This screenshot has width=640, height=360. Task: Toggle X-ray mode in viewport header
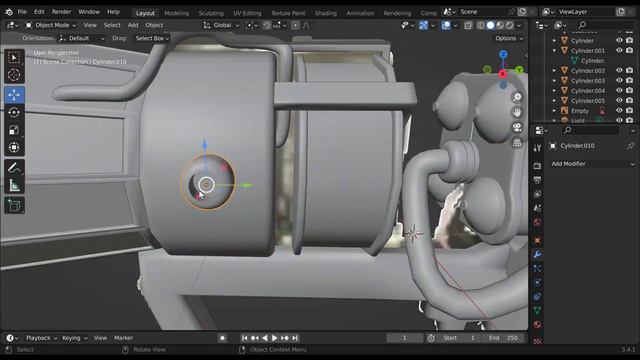point(468,25)
